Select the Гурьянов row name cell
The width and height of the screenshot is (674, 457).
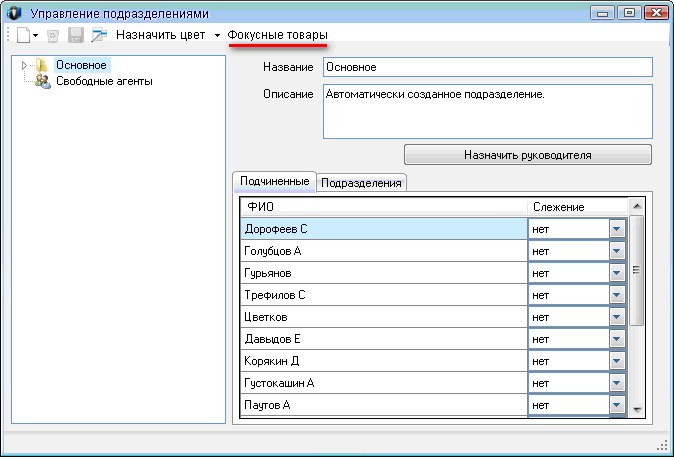click(384, 273)
